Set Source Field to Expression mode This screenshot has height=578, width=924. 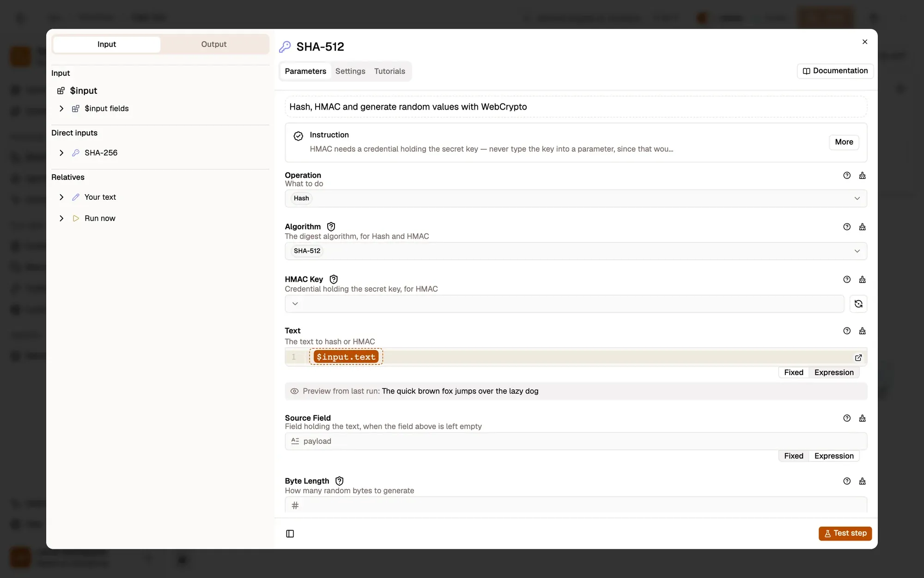834,456
